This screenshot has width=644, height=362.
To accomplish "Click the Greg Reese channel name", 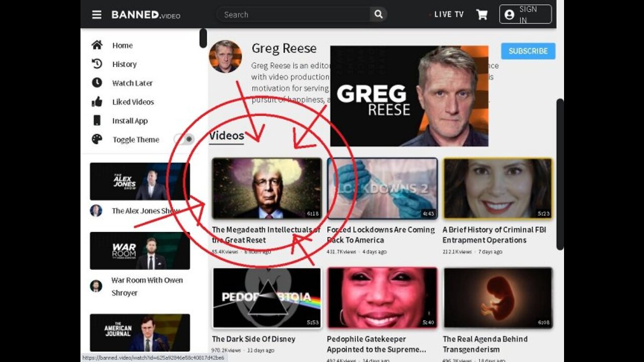I will tap(284, 48).
